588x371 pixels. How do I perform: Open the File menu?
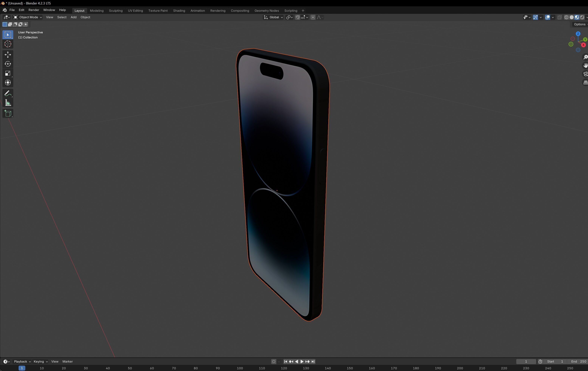pyautogui.click(x=12, y=10)
